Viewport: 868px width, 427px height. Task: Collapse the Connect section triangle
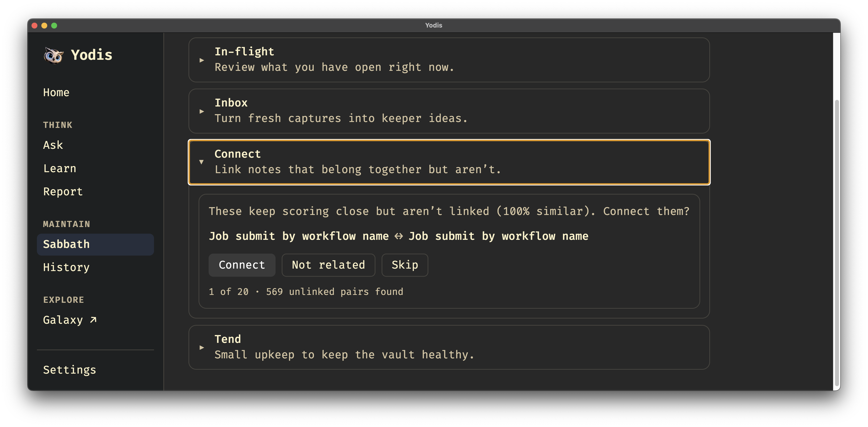(x=201, y=162)
